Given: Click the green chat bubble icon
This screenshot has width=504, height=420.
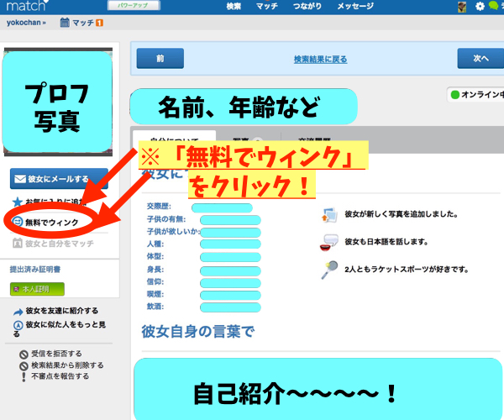Looking at the screenshot, I should 493,6.
